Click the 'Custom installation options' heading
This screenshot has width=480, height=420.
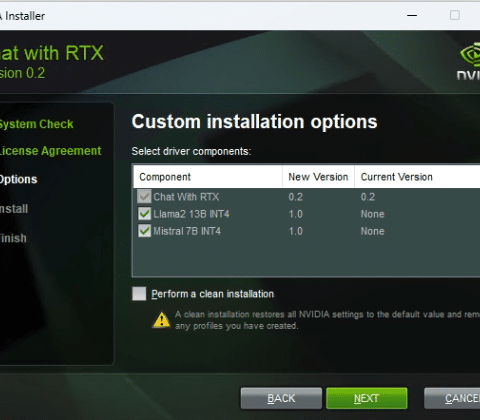click(x=255, y=122)
